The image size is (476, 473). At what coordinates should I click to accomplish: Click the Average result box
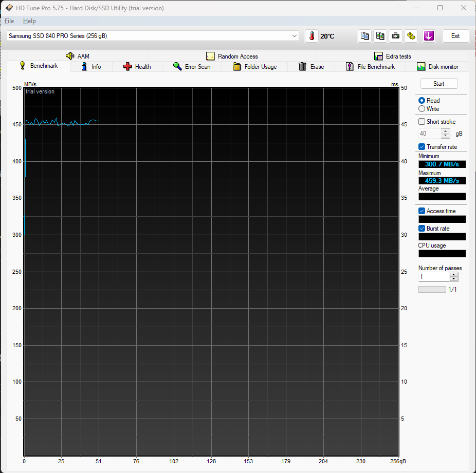tap(442, 197)
